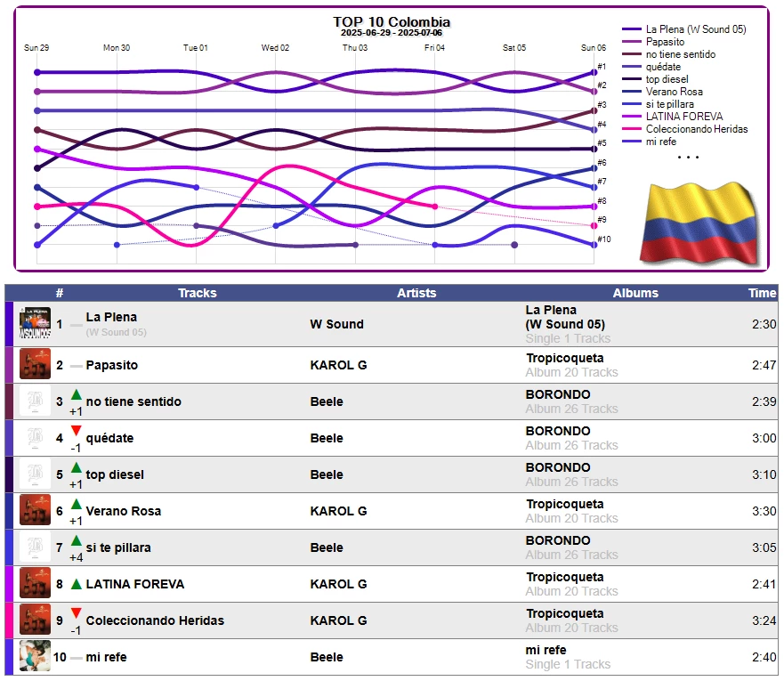Click green up arrow beside top diesel
The width and height of the screenshot is (784, 681).
click(x=76, y=468)
